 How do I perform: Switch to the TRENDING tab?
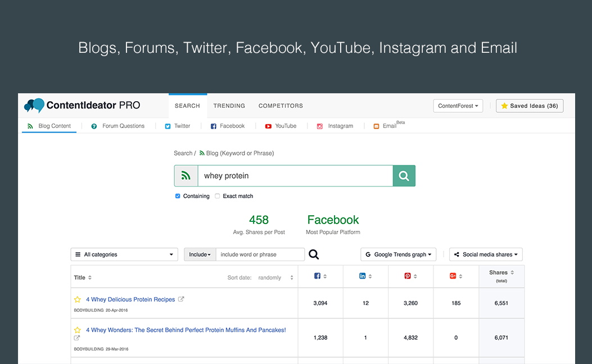click(229, 106)
